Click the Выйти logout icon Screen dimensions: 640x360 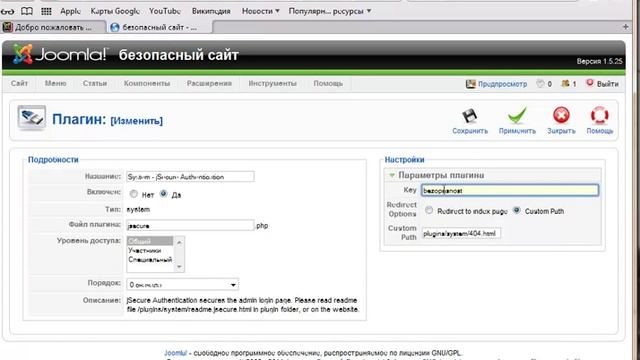(590, 83)
